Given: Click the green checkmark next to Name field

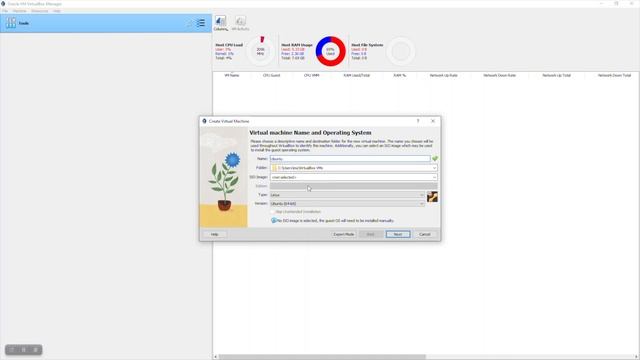Looking at the screenshot, I should [435, 159].
